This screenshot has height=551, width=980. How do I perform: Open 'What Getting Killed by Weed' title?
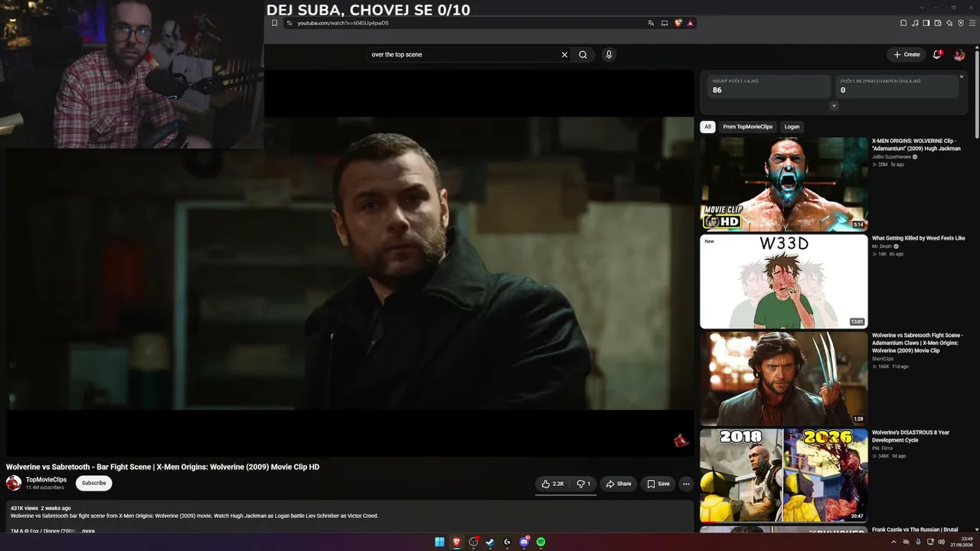(x=918, y=238)
